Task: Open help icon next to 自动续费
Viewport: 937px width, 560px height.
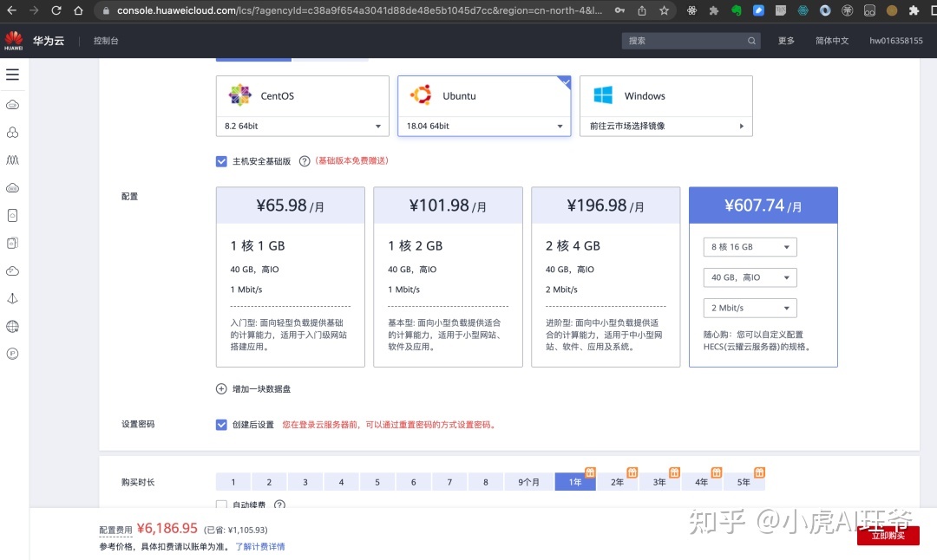Action: [279, 505]
